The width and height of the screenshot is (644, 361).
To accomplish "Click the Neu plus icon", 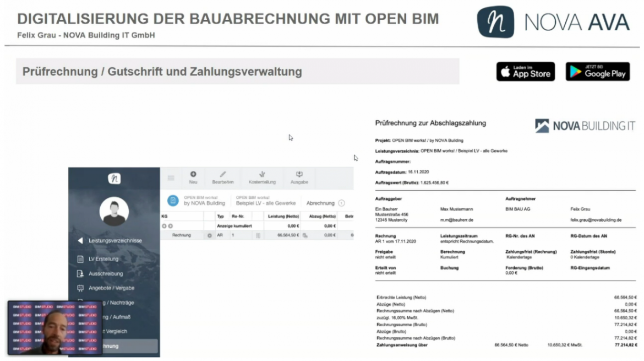I will coord(193,174).
